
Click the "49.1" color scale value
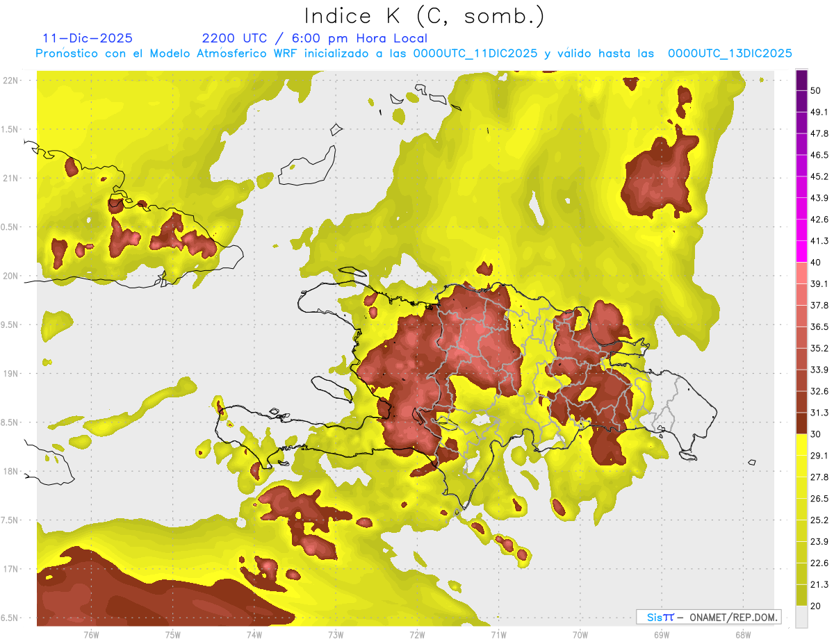(819, 113)
